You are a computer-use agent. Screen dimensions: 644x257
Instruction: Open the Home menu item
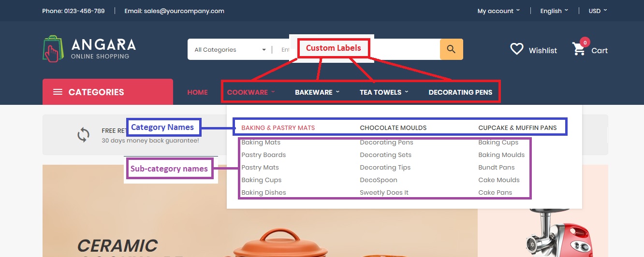tap(197, 92)
